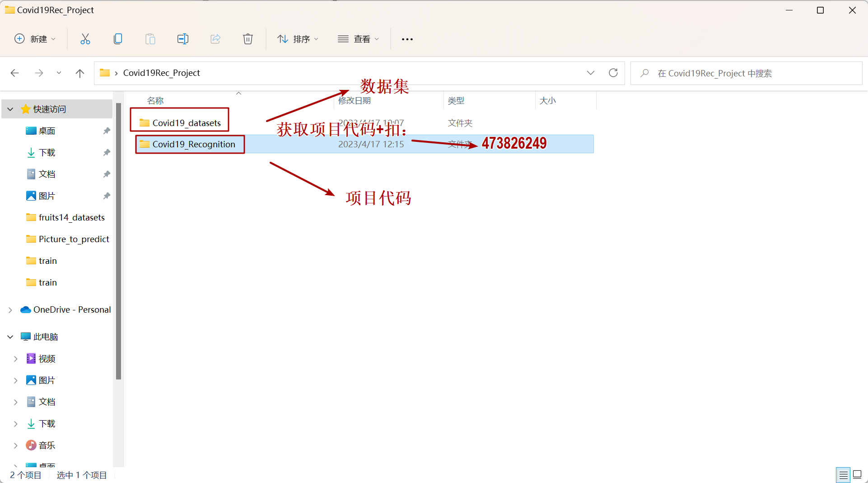Viewport: 868px width, 483px height.
Task: Click the Copy icon in toolbar
Action: (x=118, y=39)
